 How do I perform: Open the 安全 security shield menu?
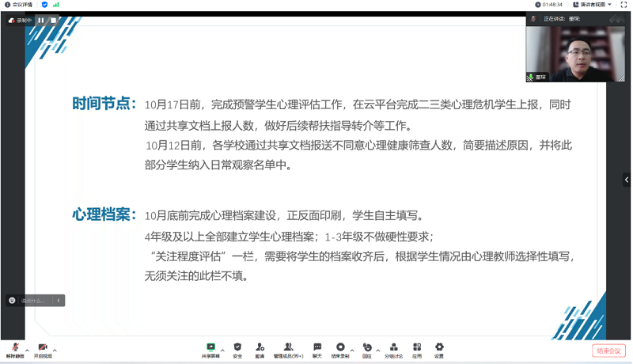pos(237,351)
